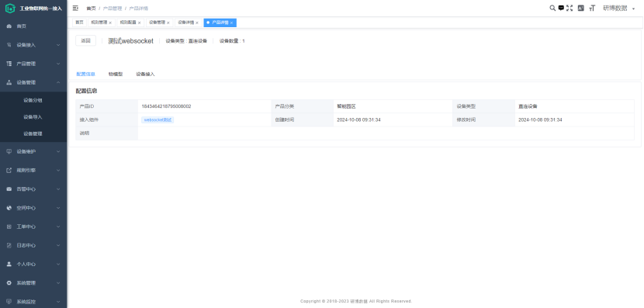This screenshot has width=644, height=308.
Task: Click the 设备数量 : 1 text
Action: [x=232, y=41]
